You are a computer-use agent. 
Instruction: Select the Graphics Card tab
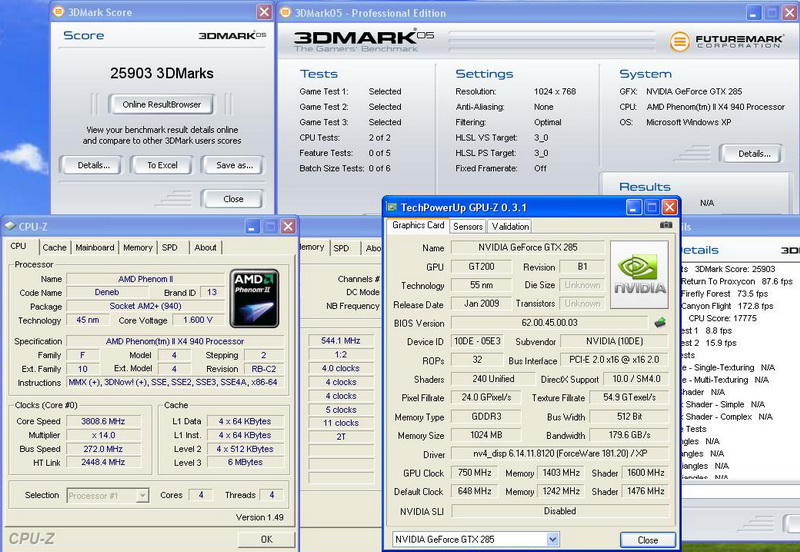click(x=418, y=225)
